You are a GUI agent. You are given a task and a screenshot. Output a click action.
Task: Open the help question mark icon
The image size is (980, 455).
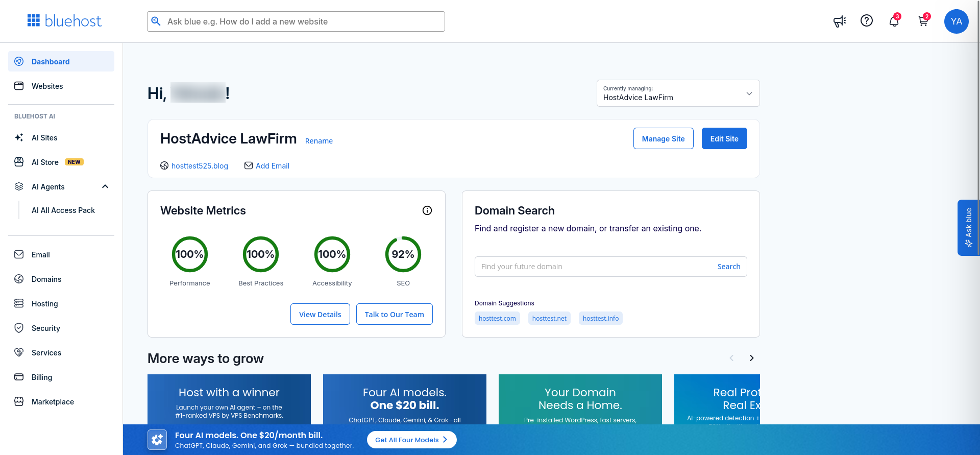[867, 20]
